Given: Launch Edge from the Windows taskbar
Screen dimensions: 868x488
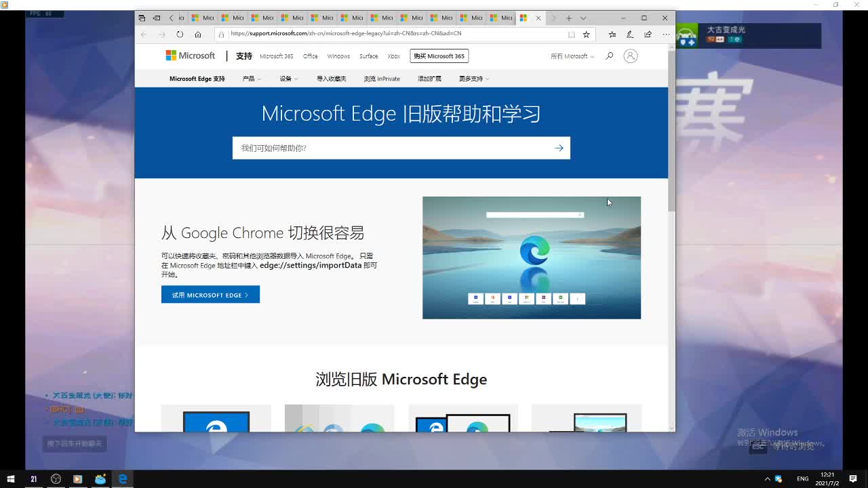Looking at the screenshot, I should pyautogui.click(x=123, y=479).
